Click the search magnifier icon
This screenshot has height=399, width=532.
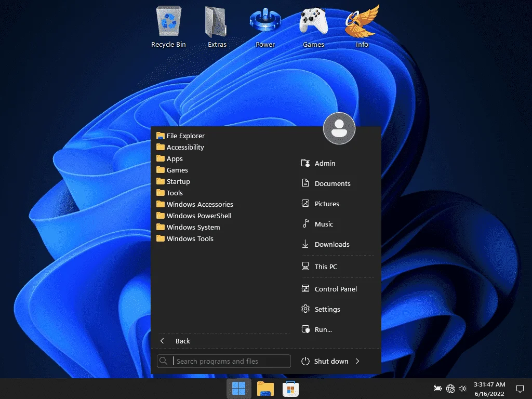[164, 361]
